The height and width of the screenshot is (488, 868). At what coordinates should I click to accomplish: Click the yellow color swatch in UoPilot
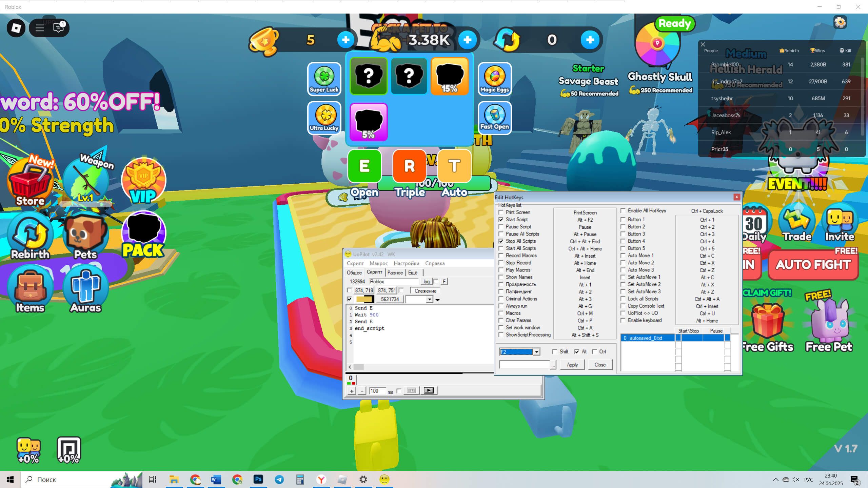(364, 299)
